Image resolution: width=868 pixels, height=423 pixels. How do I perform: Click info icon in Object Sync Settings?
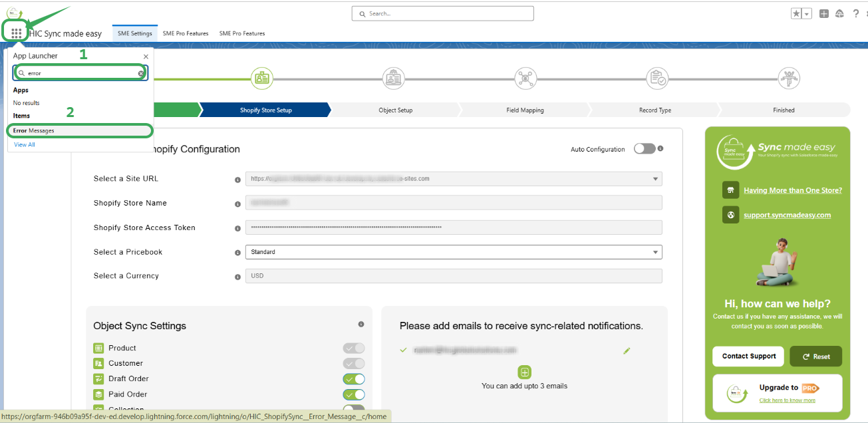click(x=361, y=324)
